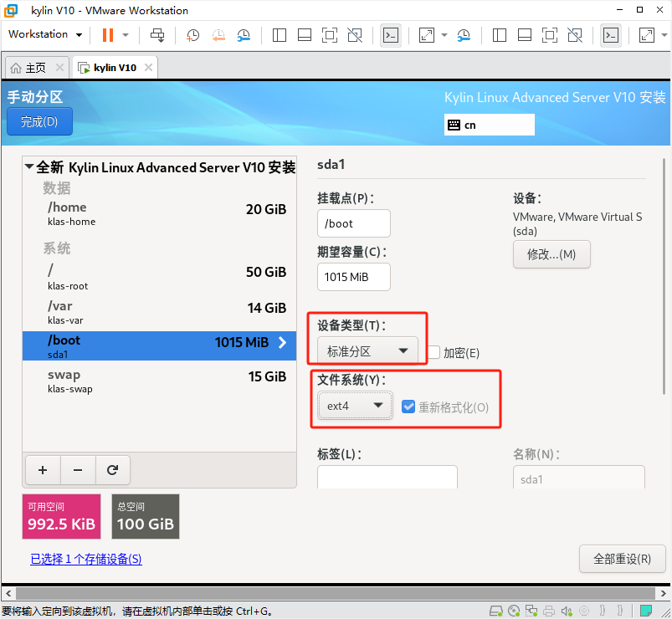Click the 完成(D) done button
The width and height of the screenshot is (672, 619).
(x=39, y=121)
